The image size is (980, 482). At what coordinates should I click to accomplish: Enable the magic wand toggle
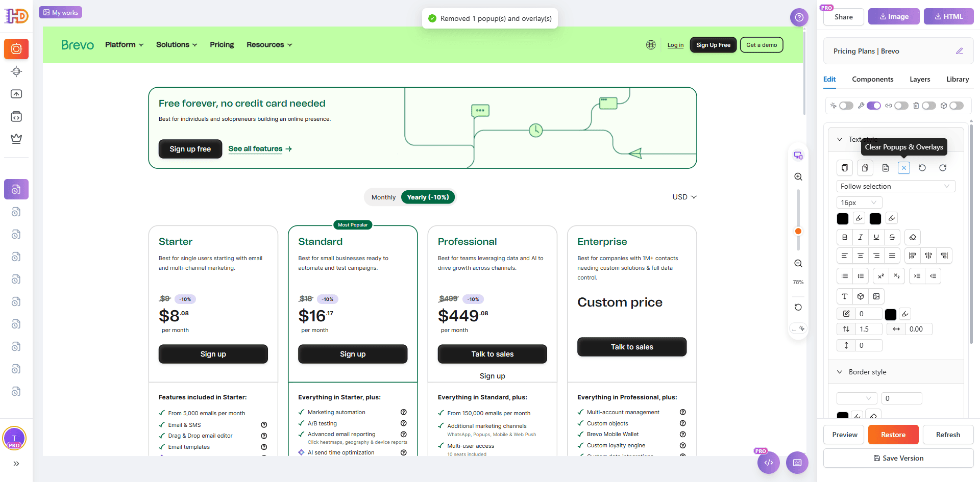tap(846, 106)
